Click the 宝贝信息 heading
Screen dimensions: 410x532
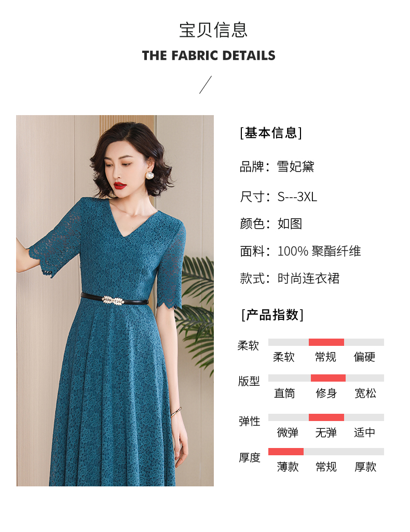[x=213, y=30]
